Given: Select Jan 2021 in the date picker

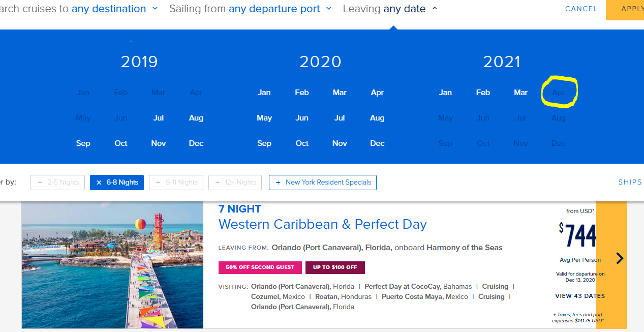Looking at the screenshot, I should (445, 93).
